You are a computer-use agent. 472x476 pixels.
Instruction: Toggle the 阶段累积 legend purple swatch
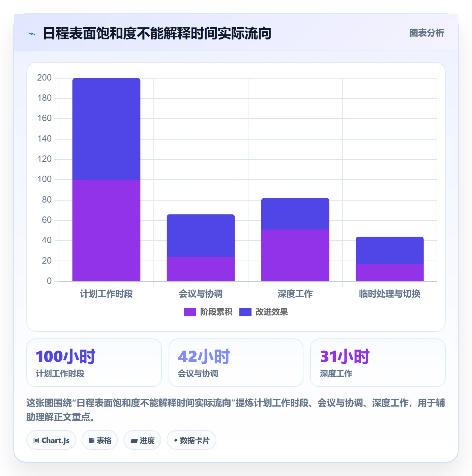pyautogui.click(x=190, y=312)
